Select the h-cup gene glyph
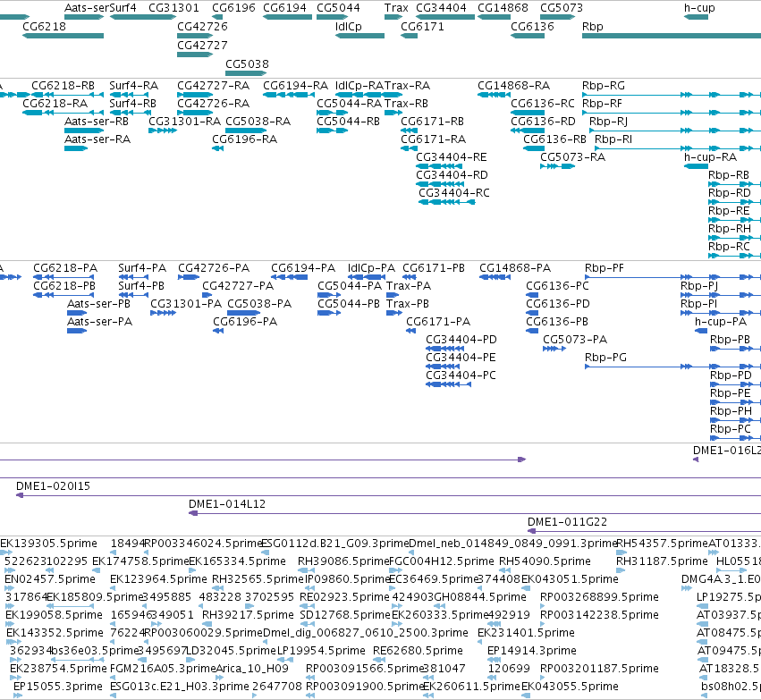761x700 pixels. (x=696, y=17)
